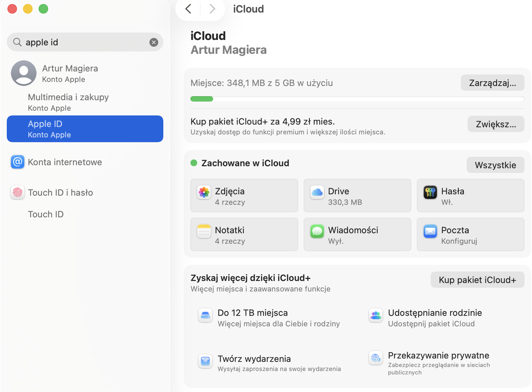Click Kup pakiet iCloud+ za 4,99 zł text
Image resolution: width=532 pixels, height=392 pixels.
click(x=263, y=122)
